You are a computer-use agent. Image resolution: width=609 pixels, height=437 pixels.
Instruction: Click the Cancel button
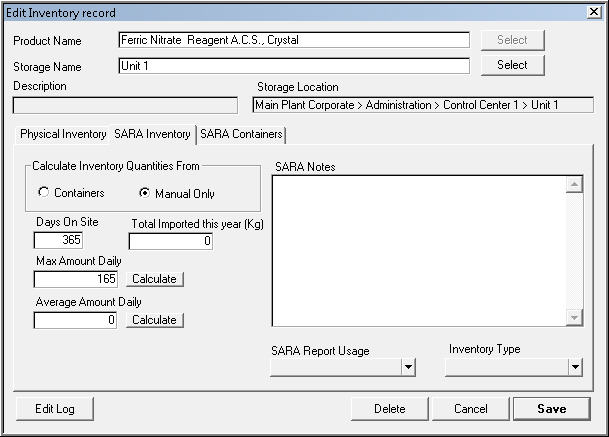pyautogui.click(x=470, y=408)
